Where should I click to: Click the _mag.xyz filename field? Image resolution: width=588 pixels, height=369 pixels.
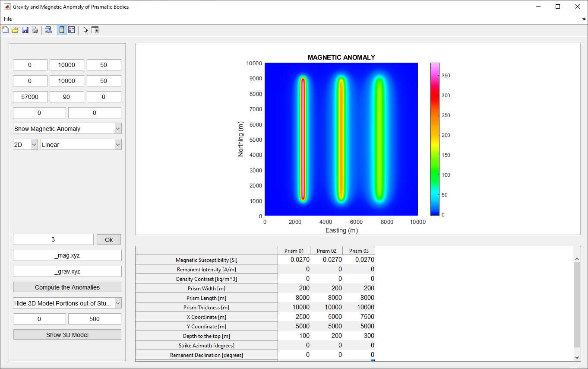pos(67,255)
